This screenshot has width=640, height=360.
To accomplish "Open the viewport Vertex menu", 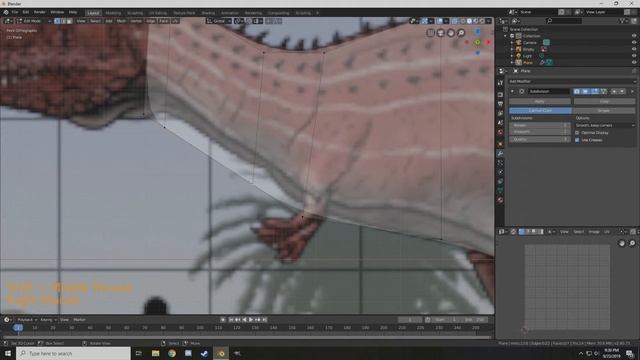I will click(136, 21).
